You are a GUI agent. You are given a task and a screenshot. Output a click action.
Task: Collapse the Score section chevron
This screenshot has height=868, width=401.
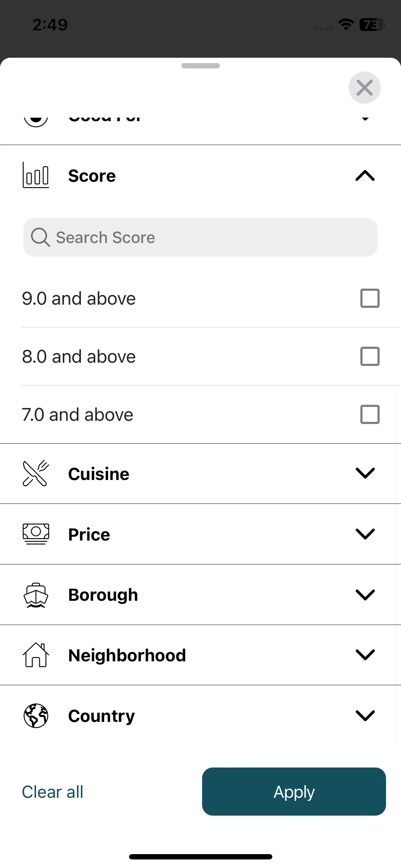pos(365,175)
